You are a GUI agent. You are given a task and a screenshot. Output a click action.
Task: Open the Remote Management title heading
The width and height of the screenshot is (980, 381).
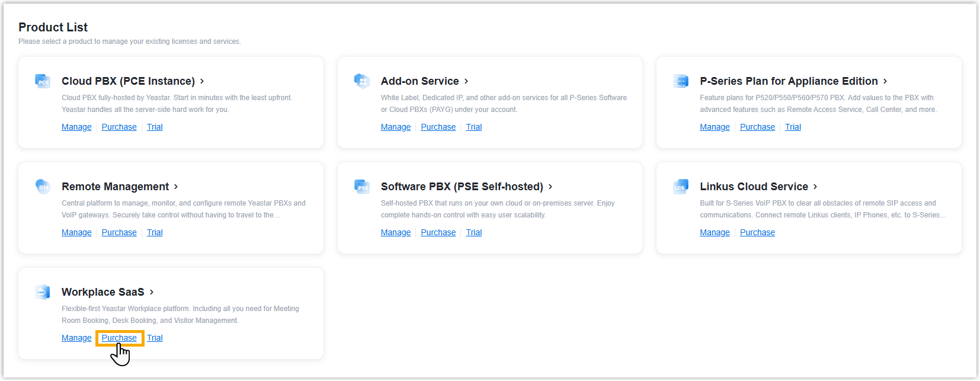click(115, 187)
